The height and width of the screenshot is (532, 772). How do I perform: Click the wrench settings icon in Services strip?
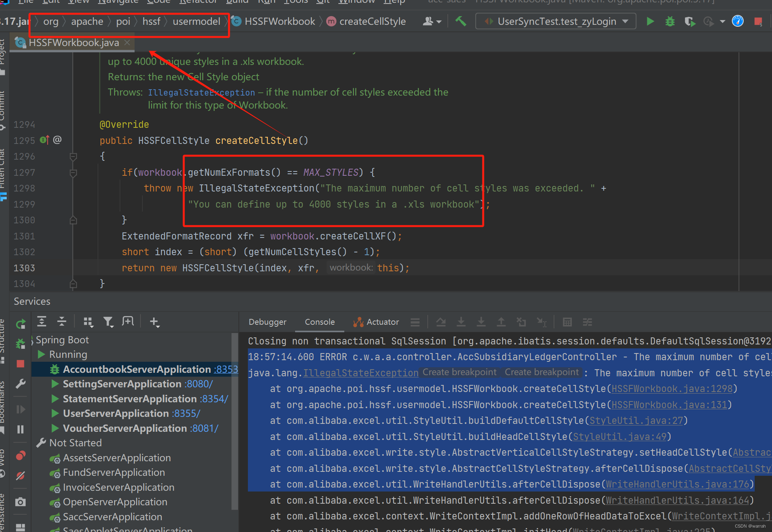coord(20,383)
